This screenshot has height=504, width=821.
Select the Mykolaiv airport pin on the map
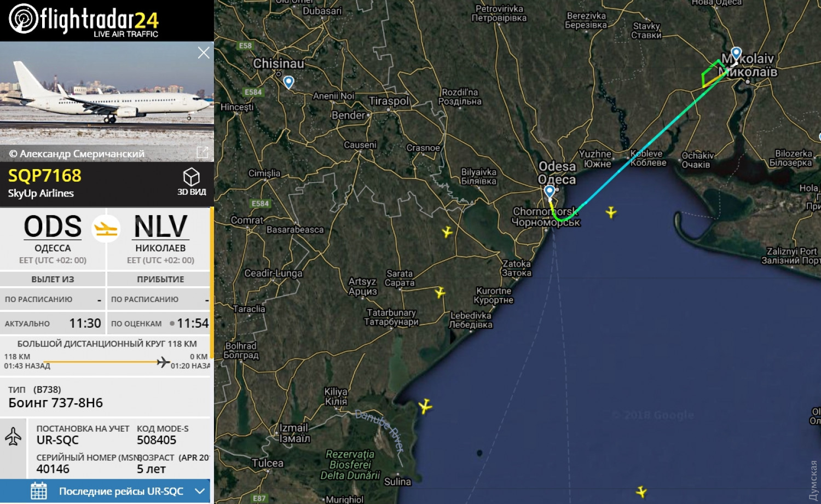pyautogui.click(x=736, y=54)
